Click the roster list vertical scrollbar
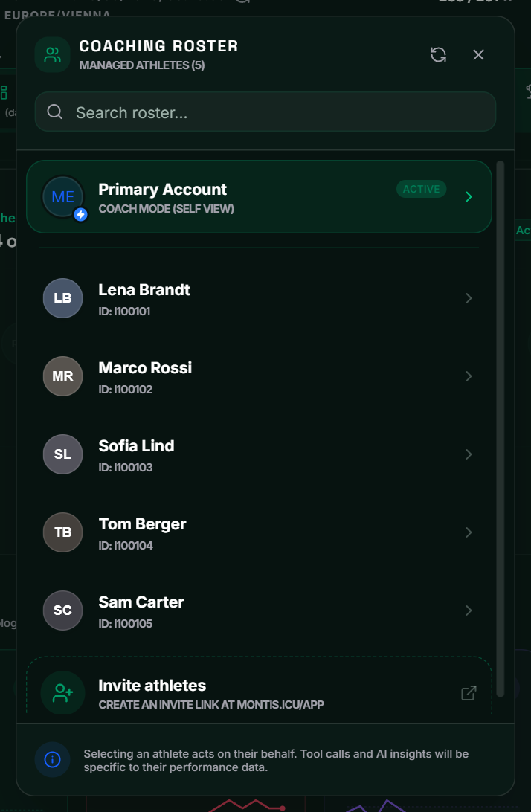The image size is (531, 812). 500,429
